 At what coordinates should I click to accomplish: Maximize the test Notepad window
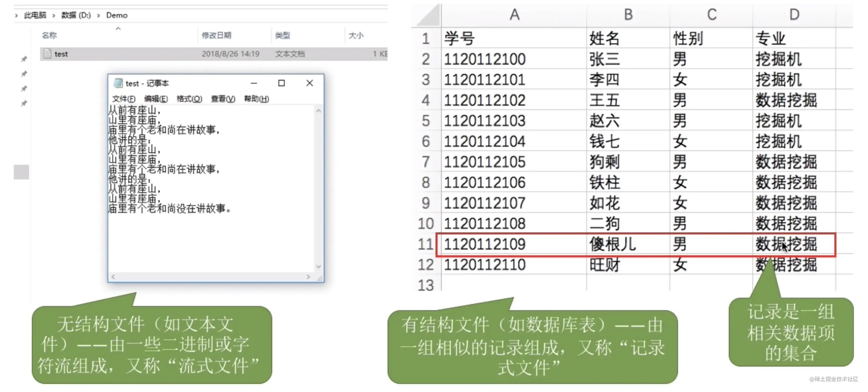coord(281,83)
